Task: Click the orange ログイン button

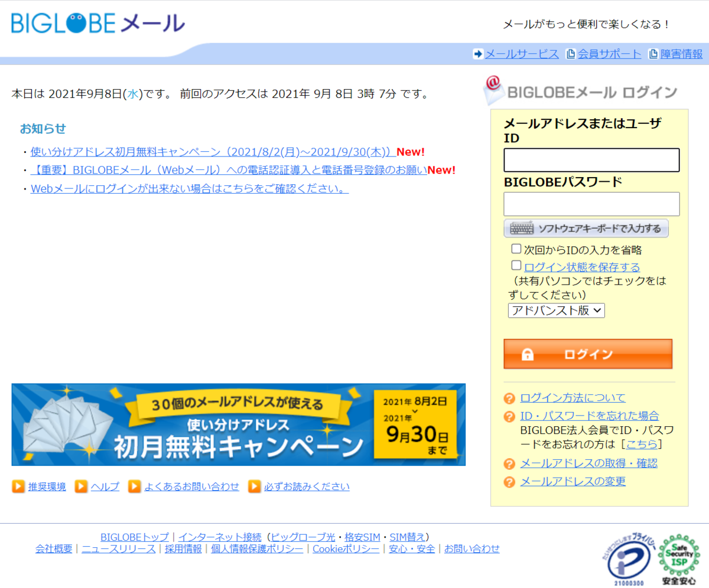Action: pyautogui.click(x=588, y=354)
